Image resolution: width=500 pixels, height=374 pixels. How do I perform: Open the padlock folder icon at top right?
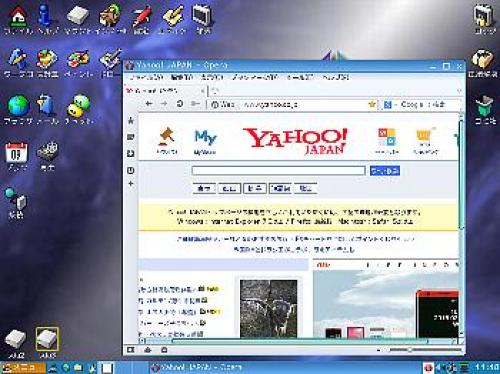pos(484,15)
